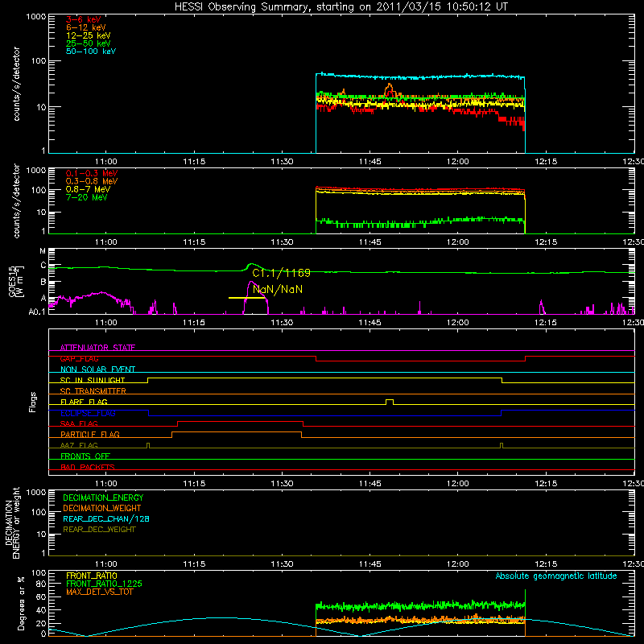Select the ECLIPSE_FLAG label

click(88, 413)
